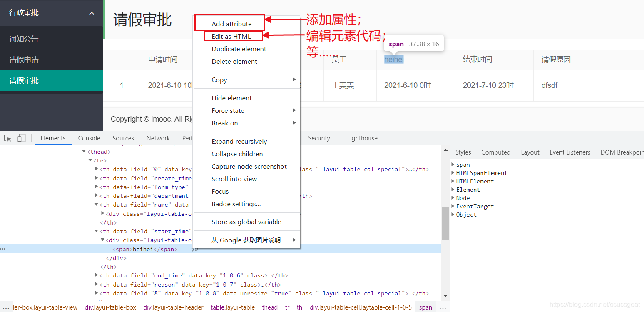Choose Hide element menu entry
644x312 pixels.
tap(231, 98)
